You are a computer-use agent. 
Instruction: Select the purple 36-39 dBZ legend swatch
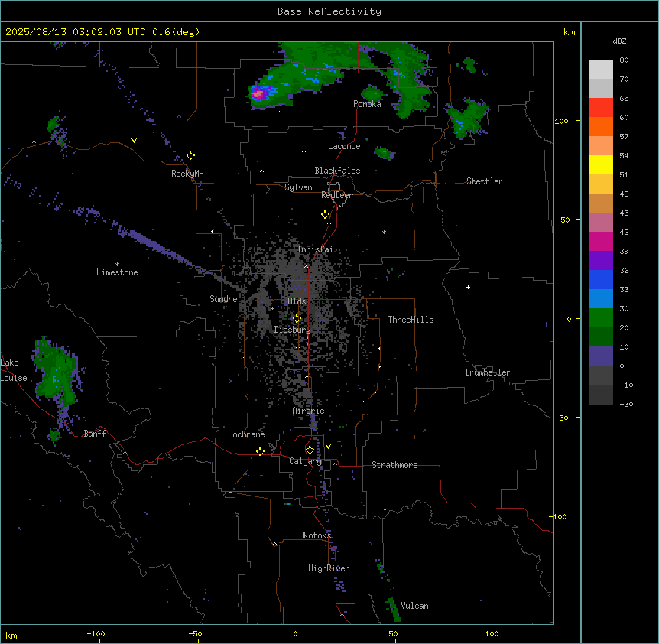(x=601, y=260)
